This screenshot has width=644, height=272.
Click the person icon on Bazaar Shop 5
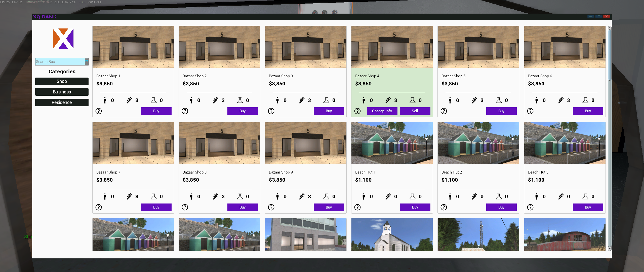pyautogui.click(x=450, y=100)
